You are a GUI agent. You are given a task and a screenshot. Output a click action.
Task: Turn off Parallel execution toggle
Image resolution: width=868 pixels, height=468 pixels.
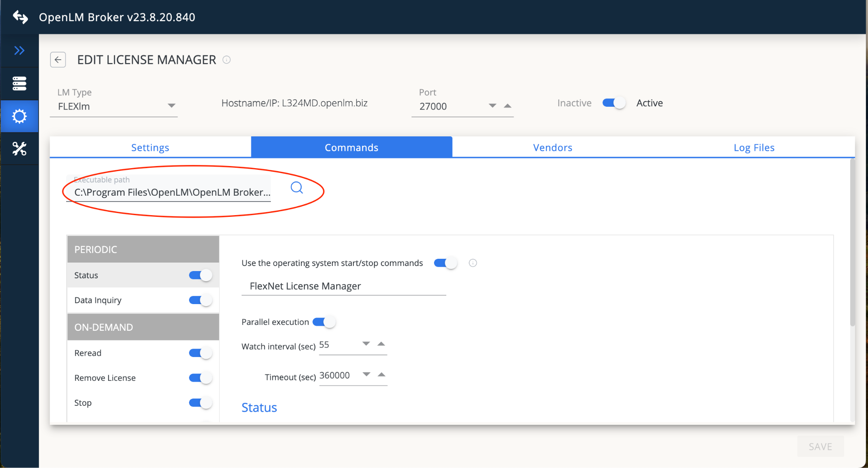click(x=324, y=322)
